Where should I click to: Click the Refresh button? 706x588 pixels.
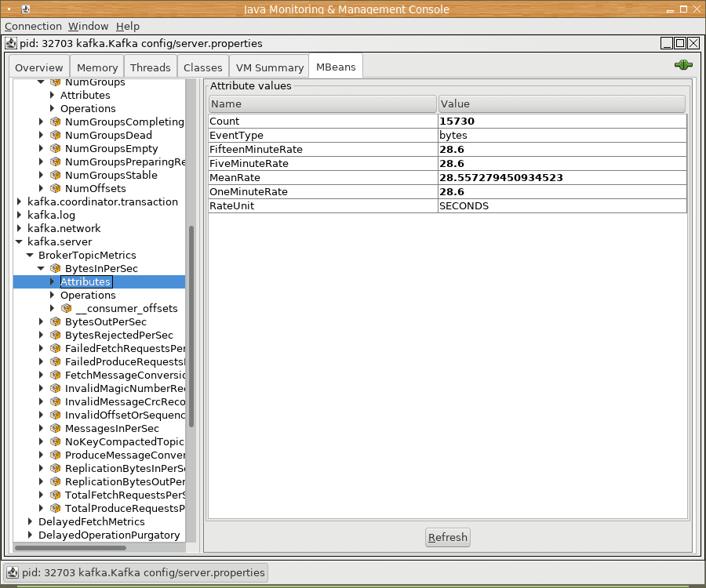pyautogui.click(x=448, y=537)
